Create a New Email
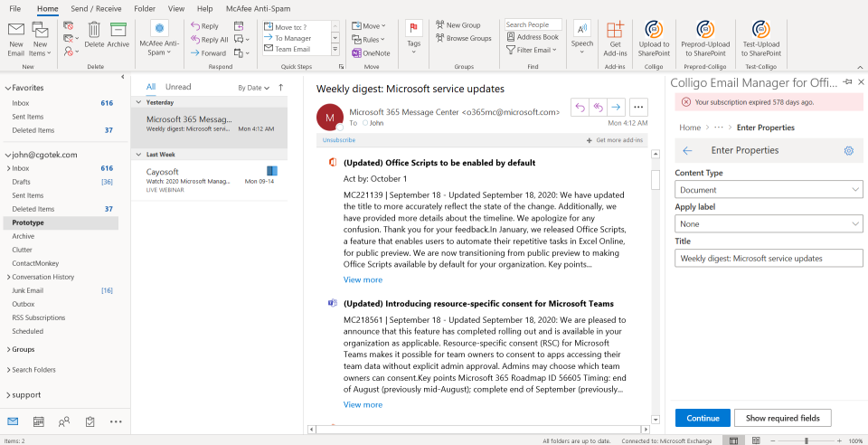This screenshot has height=445, width=868. tap(16, 39)
